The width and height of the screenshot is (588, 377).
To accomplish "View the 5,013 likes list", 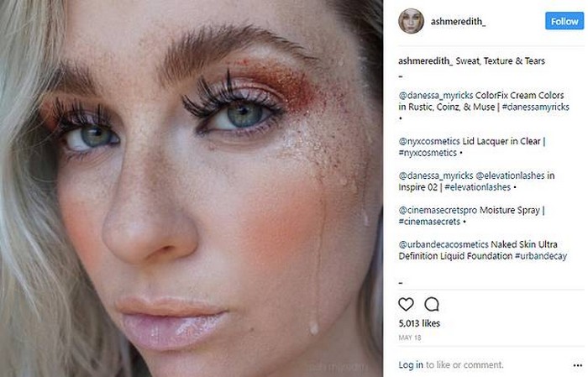I will click(419, 323).
